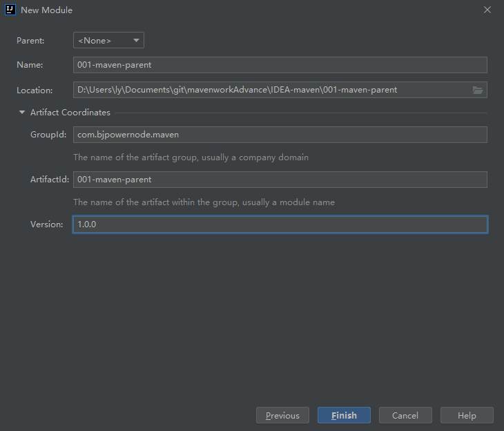
Task: Click the IntelliJ IDEA logo icon
Action: pyautogui.click(x=10, y=10)
